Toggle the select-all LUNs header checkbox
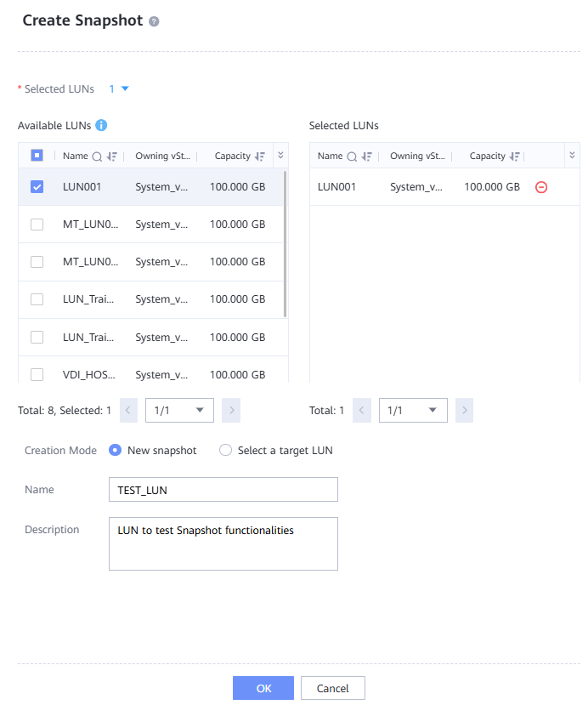 (x=37, y=156)
